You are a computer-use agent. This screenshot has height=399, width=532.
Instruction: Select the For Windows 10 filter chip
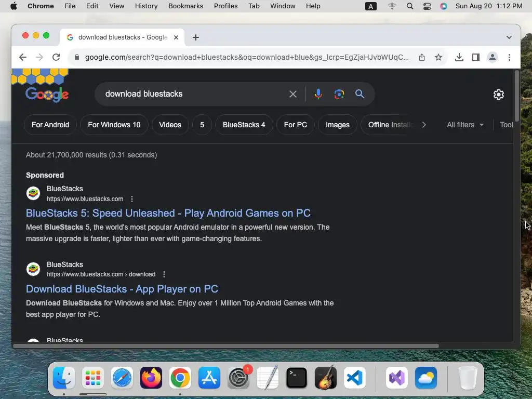point(114,125)
